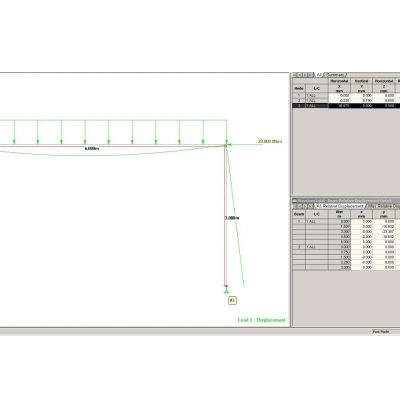Click the 0.750 distance cell for beam 2
The image size is (400, 400).
340,252
